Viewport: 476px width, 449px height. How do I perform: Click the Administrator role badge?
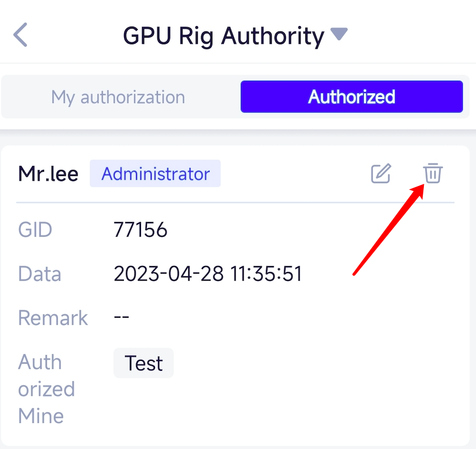[x=155, y=174]
